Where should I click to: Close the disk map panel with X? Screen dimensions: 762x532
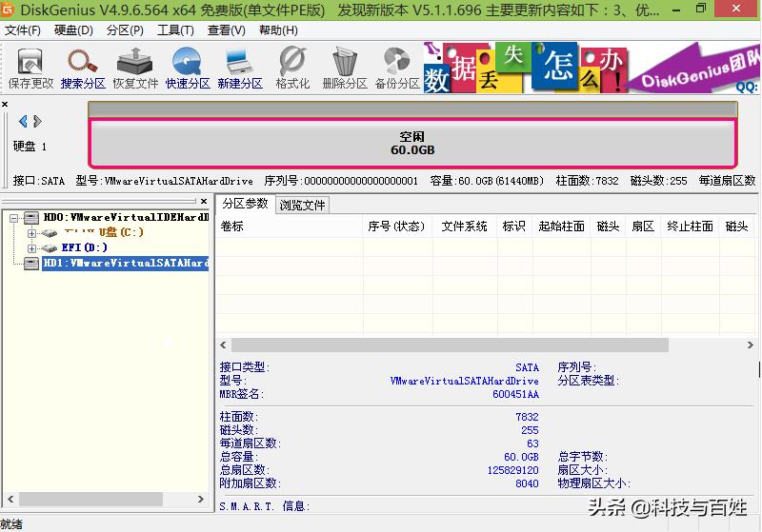pyautogui.click(x=5, y=104)
